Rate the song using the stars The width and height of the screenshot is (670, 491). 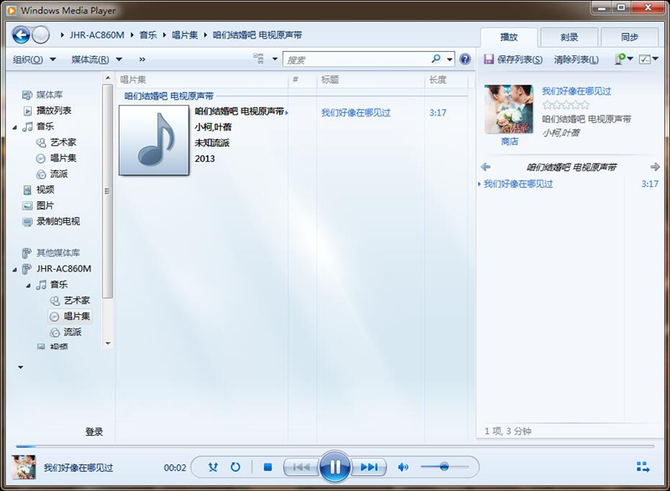point(566,105)
